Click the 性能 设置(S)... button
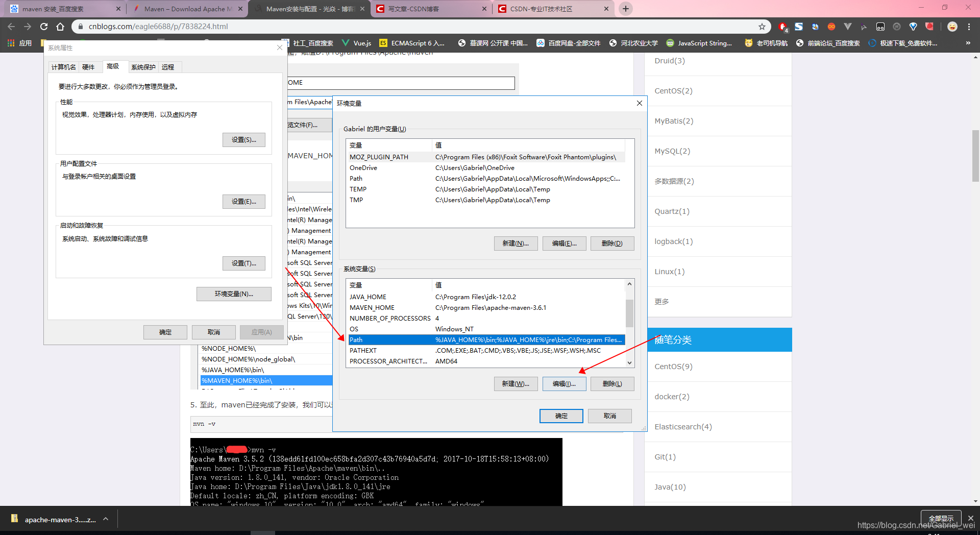 244,140
